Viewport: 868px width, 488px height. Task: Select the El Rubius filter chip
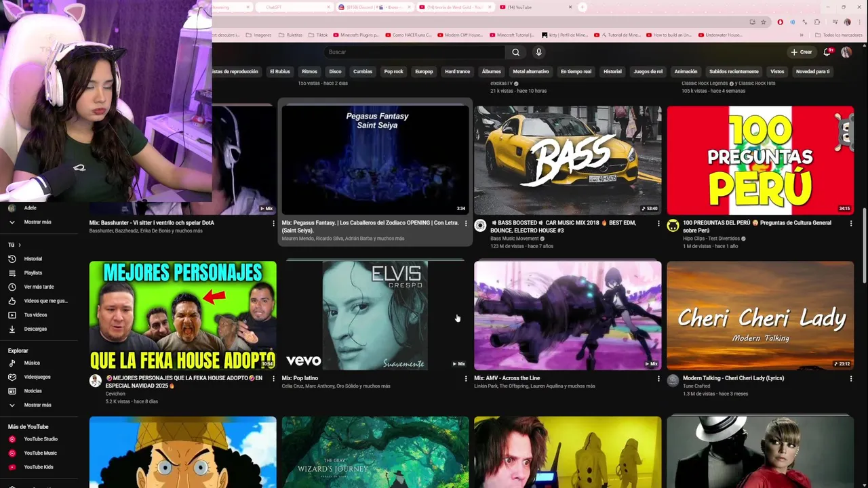pyautogui.click(x=280, y=71)
